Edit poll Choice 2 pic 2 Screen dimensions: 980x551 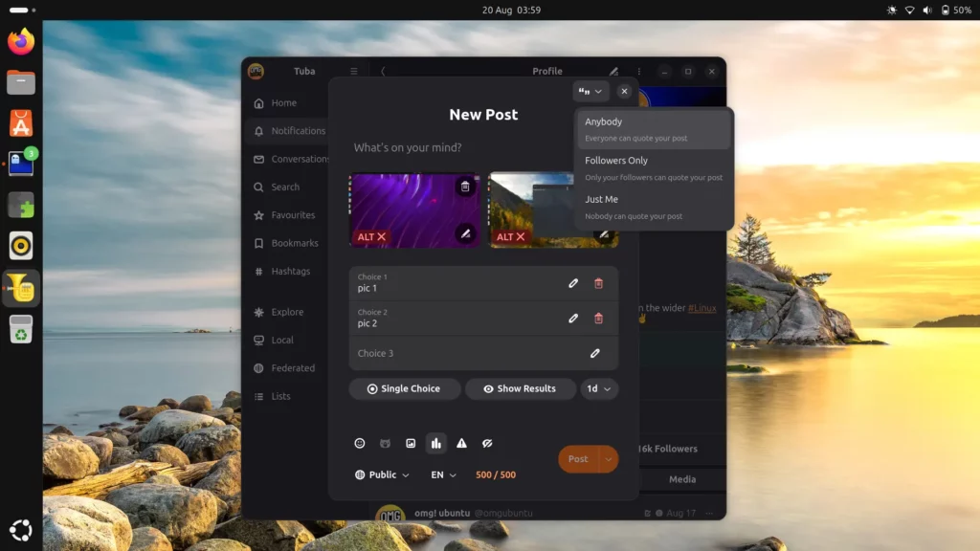point(573,318)
